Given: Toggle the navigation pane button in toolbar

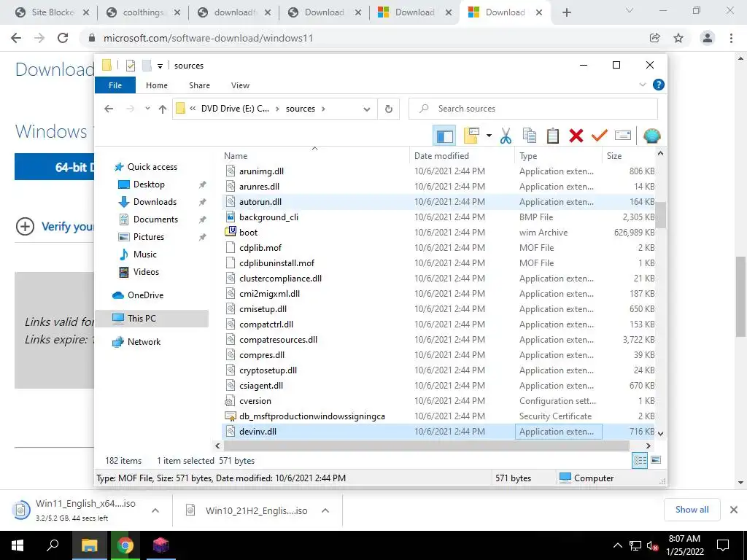Looking at the screenshot, I should [x=444, y=136].
